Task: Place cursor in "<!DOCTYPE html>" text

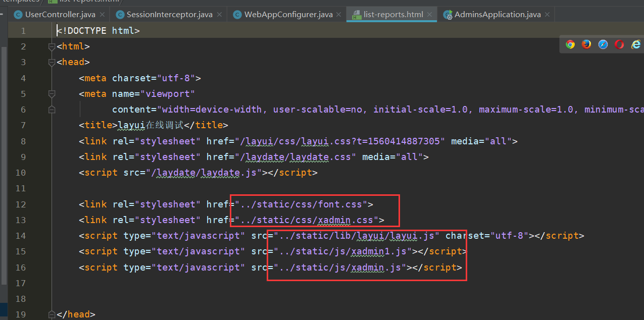Action: [98, 31]
